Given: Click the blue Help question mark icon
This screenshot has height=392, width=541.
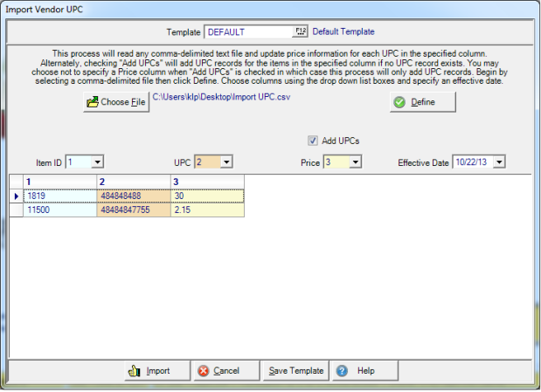Looking at the screenshot, I should [342, 370].
